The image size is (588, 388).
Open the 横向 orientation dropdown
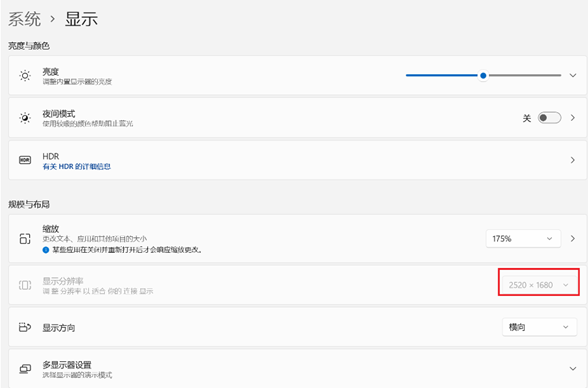(539, 327)
